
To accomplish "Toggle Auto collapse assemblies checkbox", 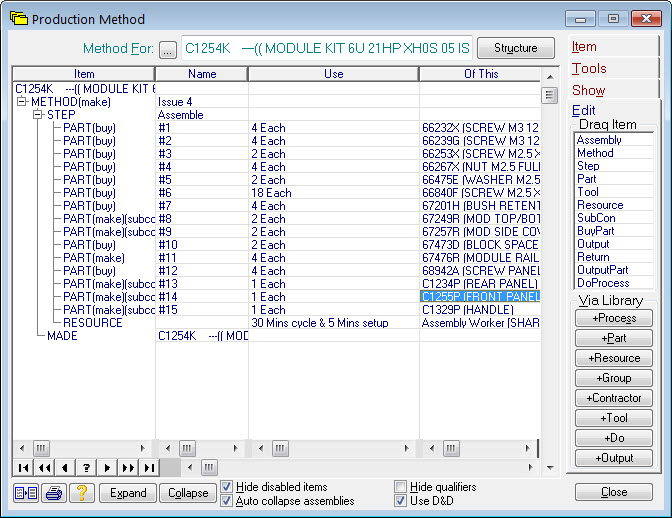I will coord(227,500).
